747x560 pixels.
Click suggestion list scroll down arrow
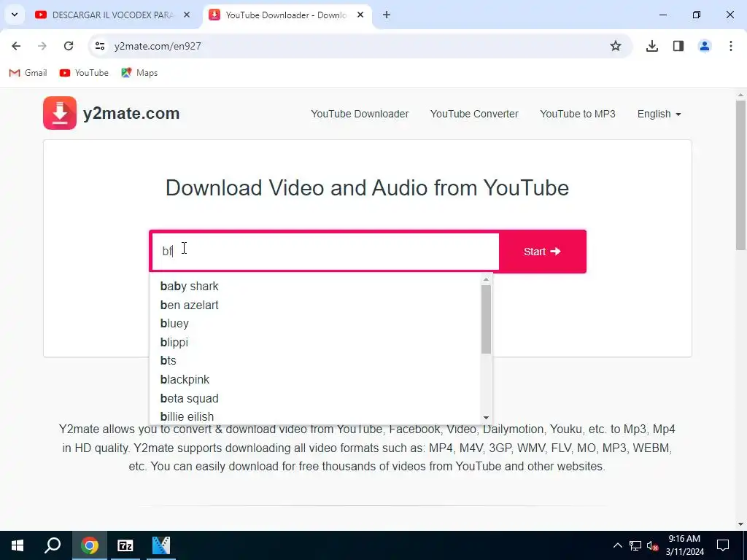pyautogui.click(x=486, y=418)
